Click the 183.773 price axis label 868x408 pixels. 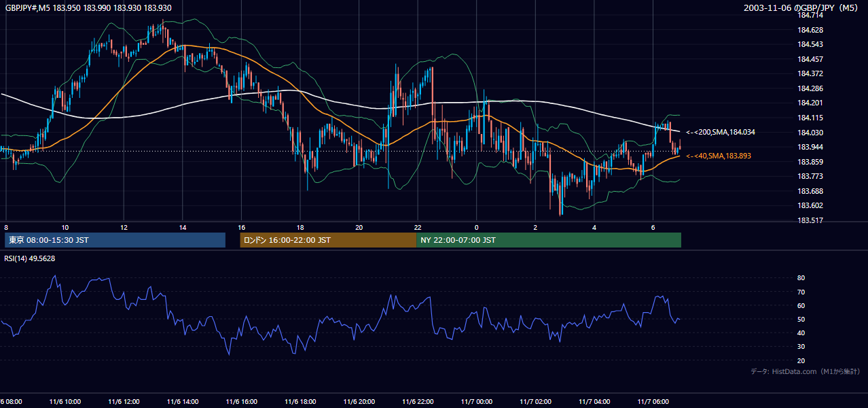(810, 176)
